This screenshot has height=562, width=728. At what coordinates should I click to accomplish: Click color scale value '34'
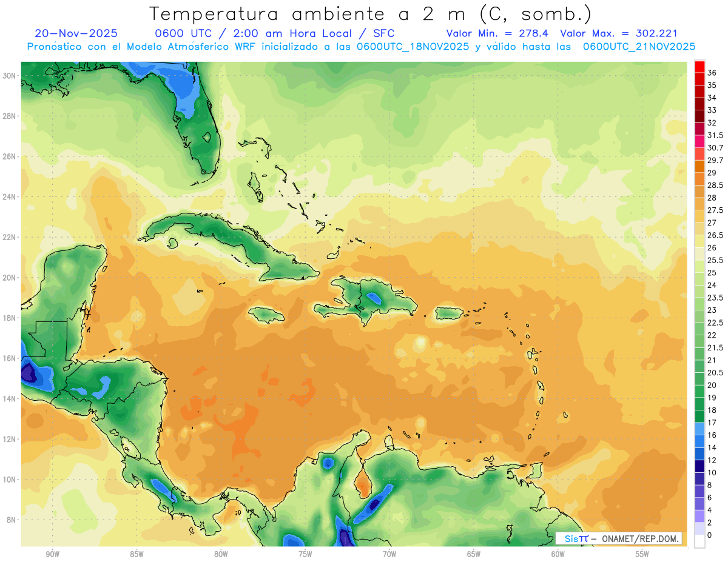pyautogui.click(x=712, y=98)
